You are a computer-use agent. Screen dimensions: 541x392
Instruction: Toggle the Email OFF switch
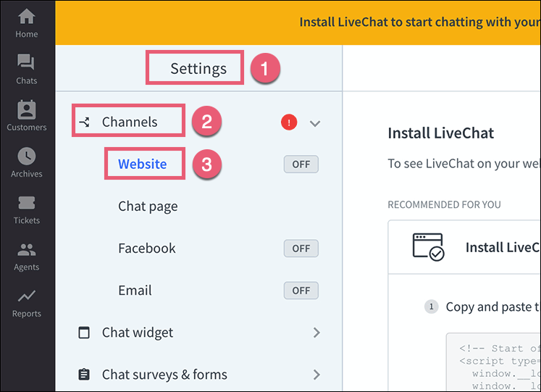tap(301, 291)
